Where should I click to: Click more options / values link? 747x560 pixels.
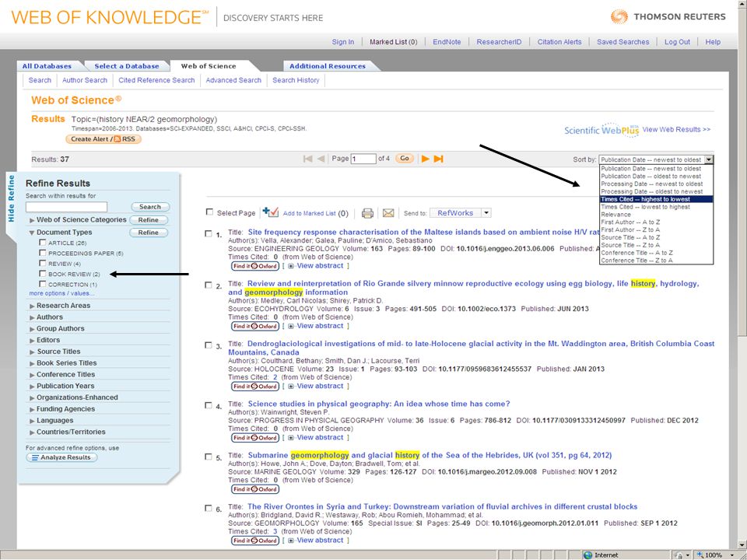pos(62,293)
